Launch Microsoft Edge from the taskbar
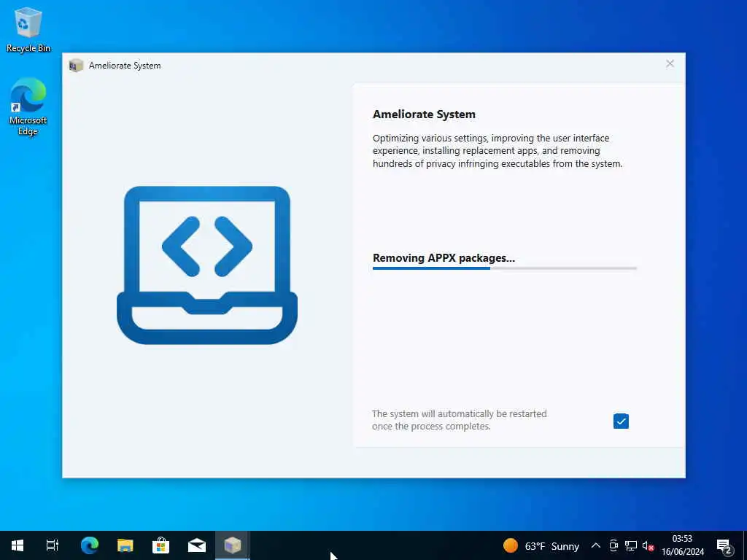This screenshot has height=560, width=747. point(90,545)
